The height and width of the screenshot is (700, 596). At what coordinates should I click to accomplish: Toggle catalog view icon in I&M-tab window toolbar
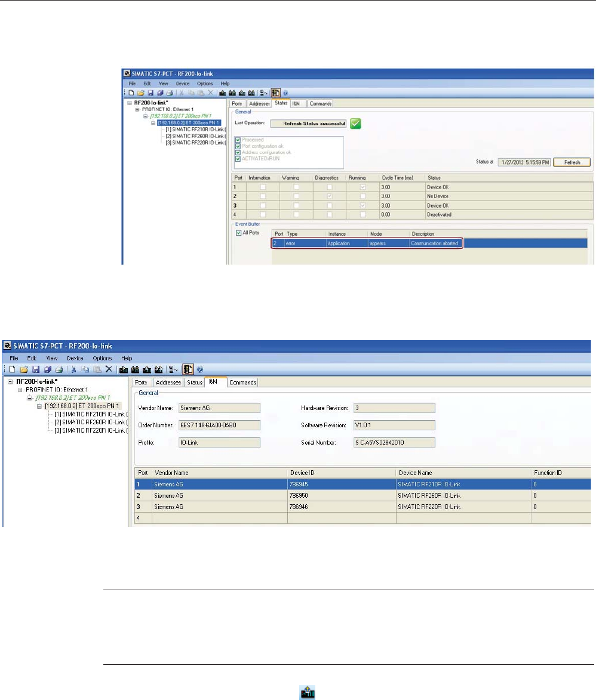[188, 369]
